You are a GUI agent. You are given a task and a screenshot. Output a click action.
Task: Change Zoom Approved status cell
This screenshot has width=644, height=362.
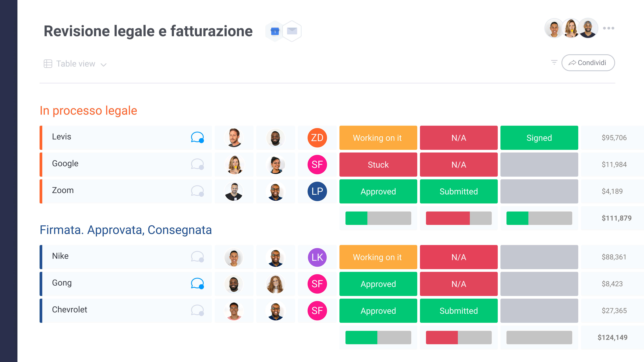(378, 191)
